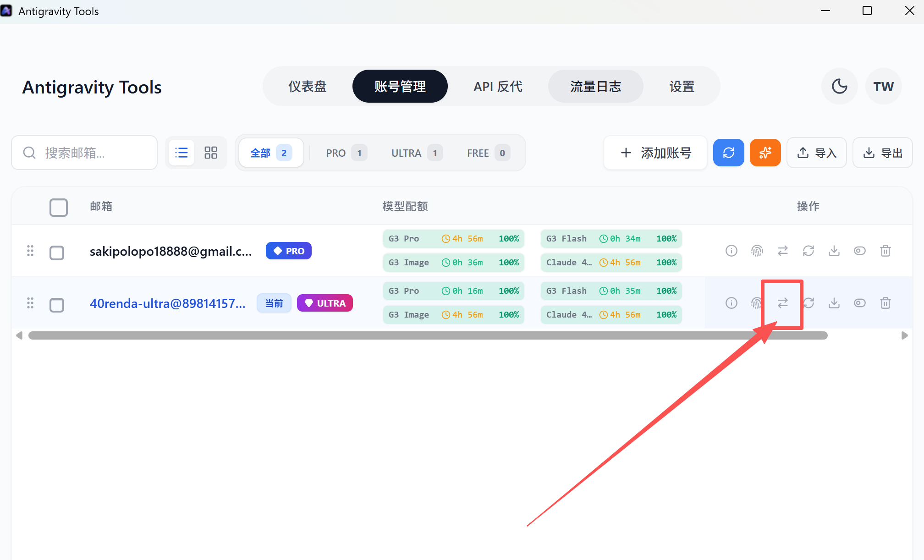Open the TW language switcher
Screen dimensions: 924x560
[883, 86]
